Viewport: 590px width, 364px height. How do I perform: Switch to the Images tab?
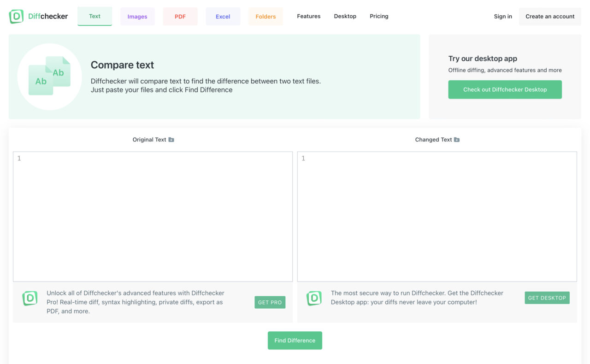(137, 17)
